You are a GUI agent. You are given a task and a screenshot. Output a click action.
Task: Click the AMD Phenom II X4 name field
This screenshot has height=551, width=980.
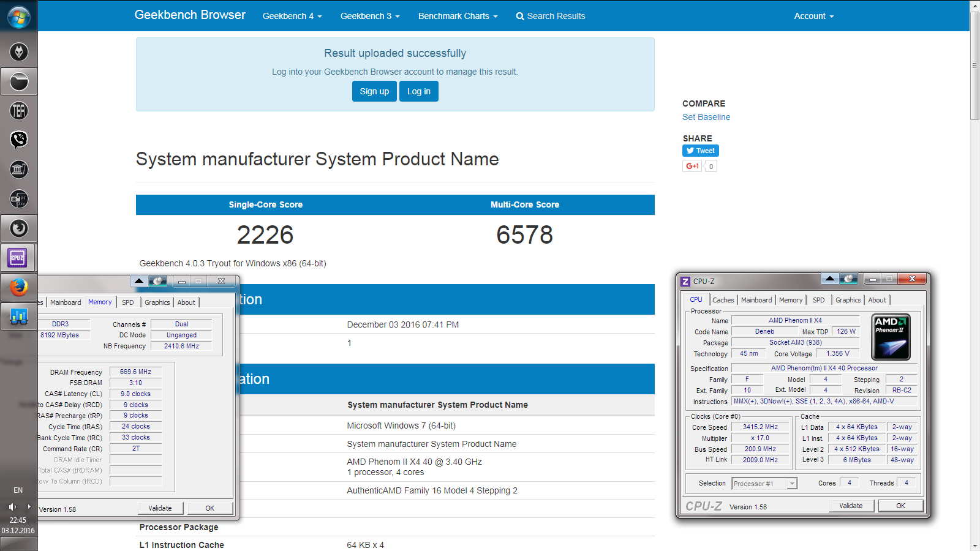point(795,320)
